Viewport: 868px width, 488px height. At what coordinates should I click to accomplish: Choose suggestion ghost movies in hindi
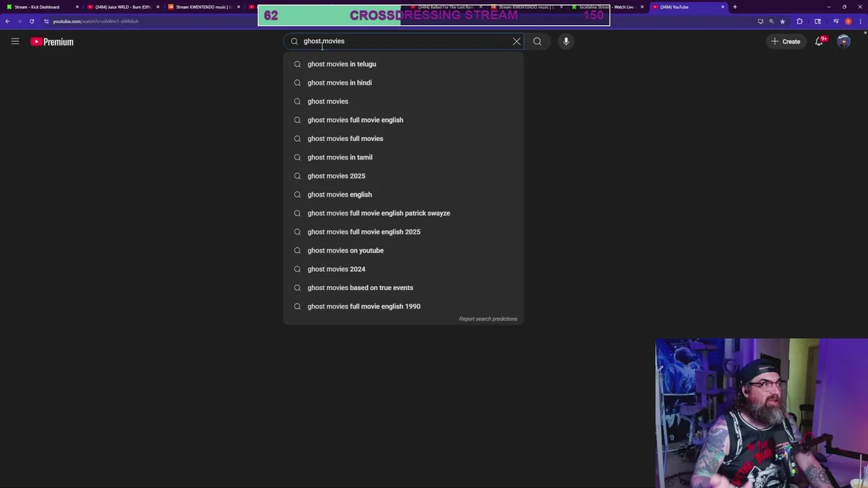point(403,83)
